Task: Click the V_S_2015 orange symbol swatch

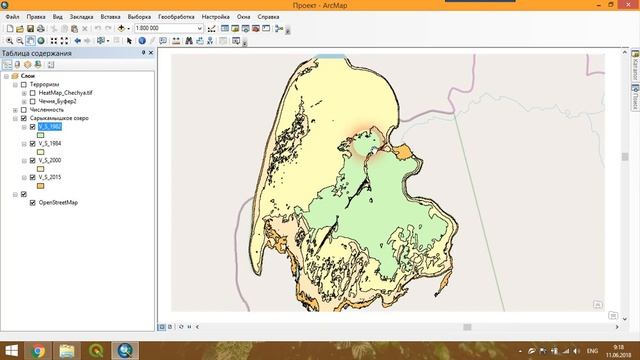Action: [40, 186]
